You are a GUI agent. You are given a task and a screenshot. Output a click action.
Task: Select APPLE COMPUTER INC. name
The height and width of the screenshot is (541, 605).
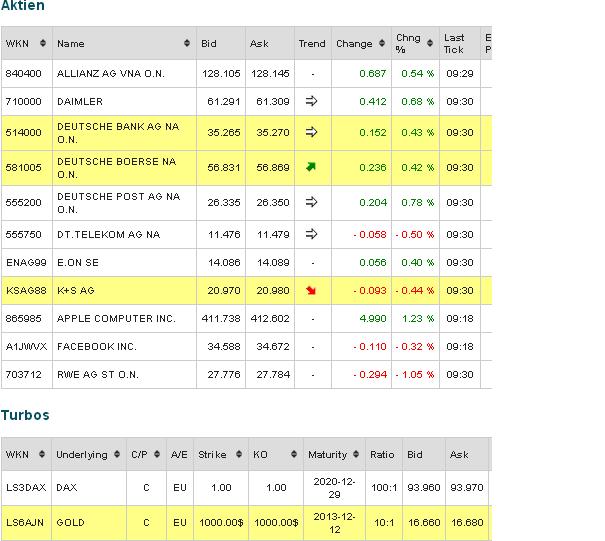(x=116, y=318)
